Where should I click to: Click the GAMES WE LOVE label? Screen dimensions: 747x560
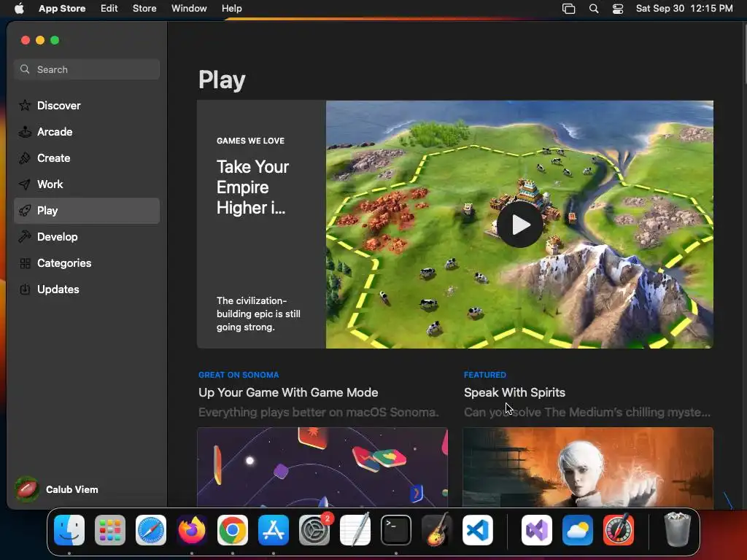point(251,141)
